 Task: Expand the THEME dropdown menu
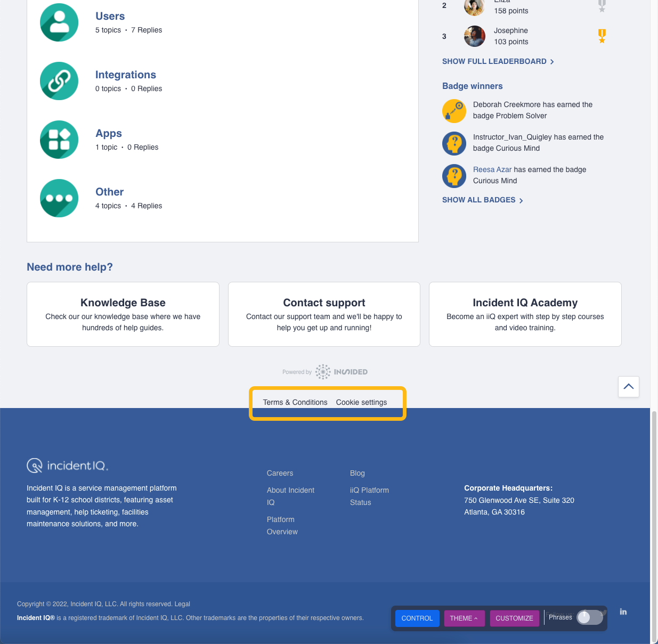click(464, 618)
